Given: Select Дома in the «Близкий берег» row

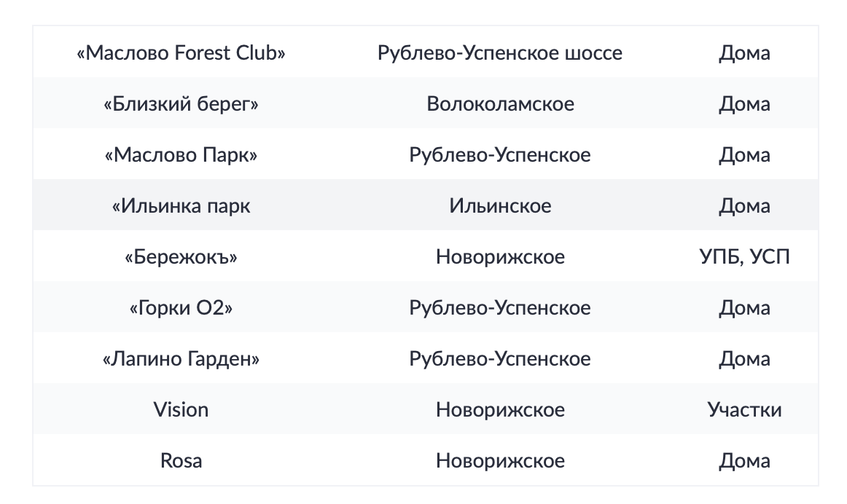Looking at the screenshot, I should (744, 104).
